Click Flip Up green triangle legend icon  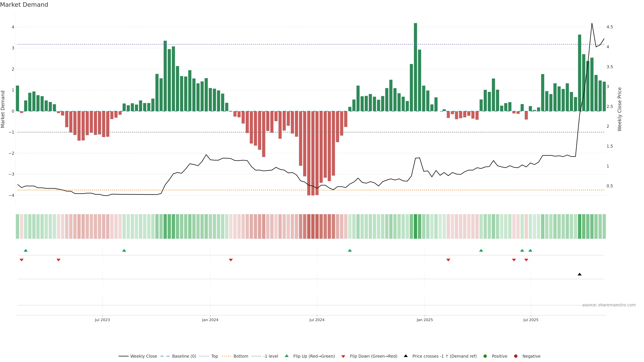coord(287,356)
